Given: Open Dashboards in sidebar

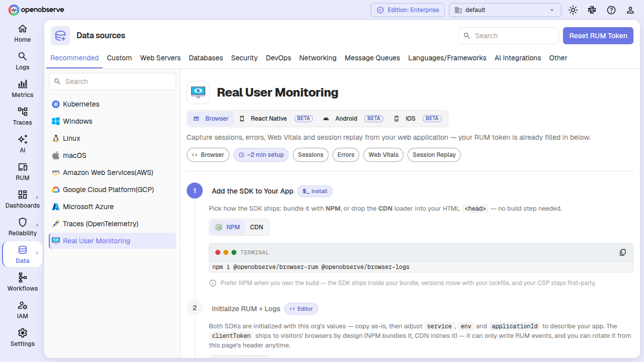Looking at the screenshot, I should (x=22, y=200).
